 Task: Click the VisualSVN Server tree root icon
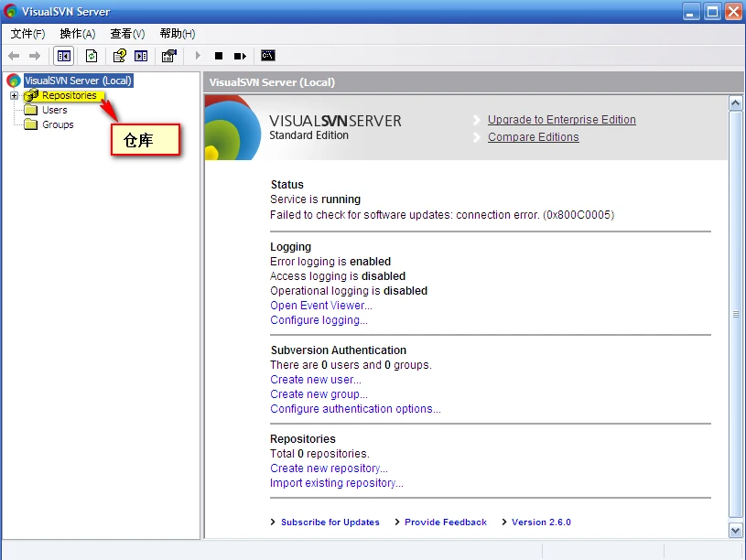point(14,81)
